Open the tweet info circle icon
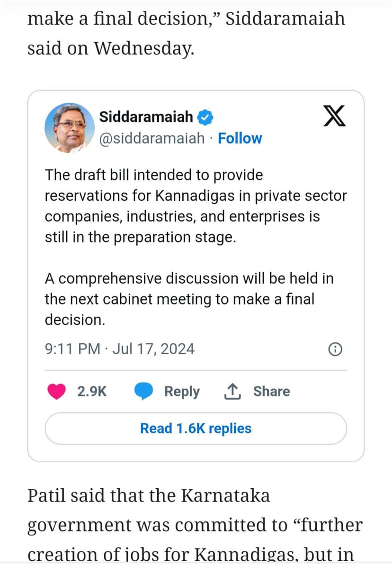The height and width of the screenshot is (564, 392). pyautogui.click(x=335, y=349)
